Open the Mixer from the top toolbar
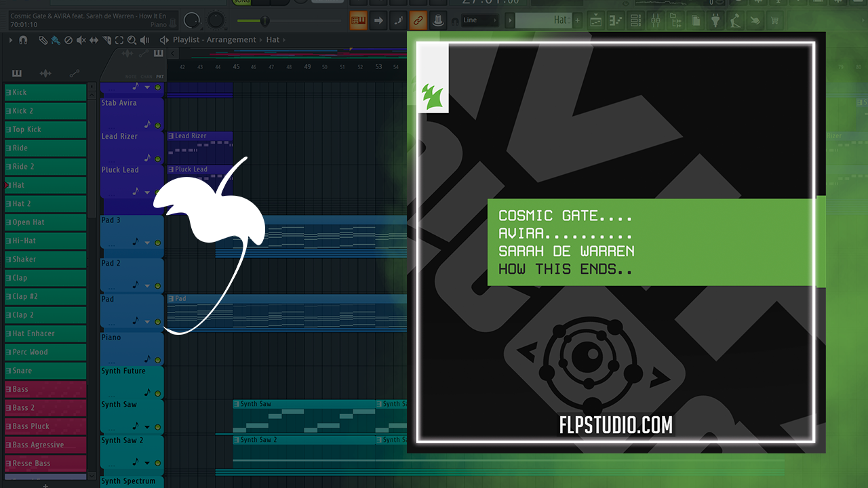The height and width of the screenshot is (488, 868). tap(656, 21)
